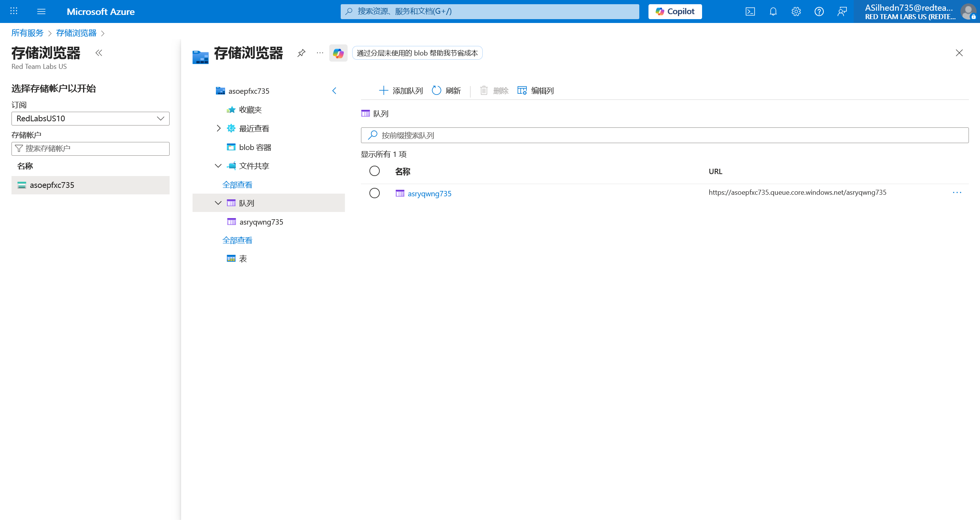The height and width of the screenshot is (520, 980).
Task: Open the asryqwng735 queue link
Action: click(429, 194)
